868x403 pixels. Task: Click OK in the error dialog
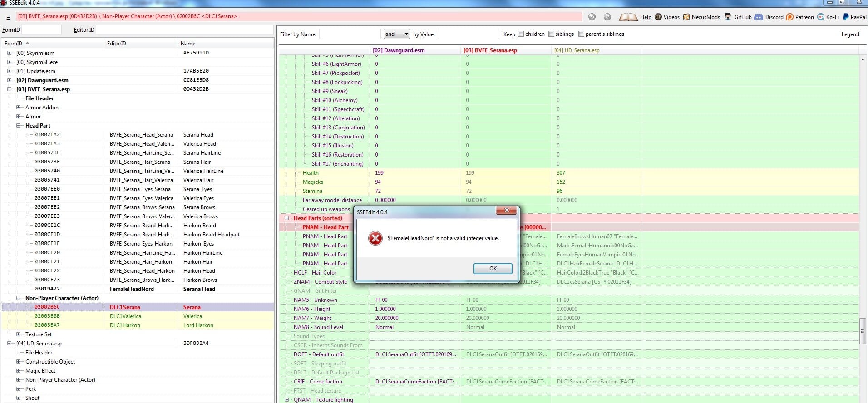pos(493,269)
